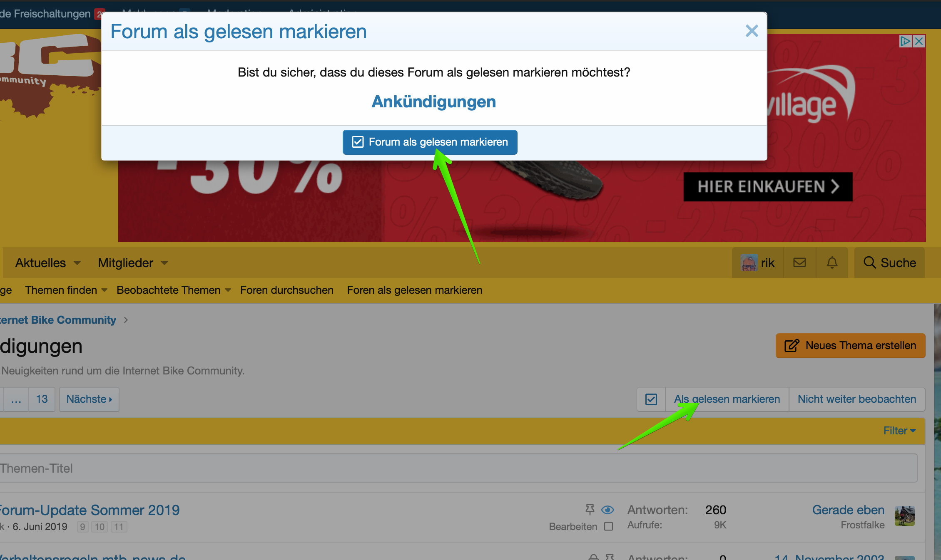The width and height of the screenshot is (941, 560).
Task: Expand the Mitglieder dropdown arrow
Action: click(x=164, y=263)
